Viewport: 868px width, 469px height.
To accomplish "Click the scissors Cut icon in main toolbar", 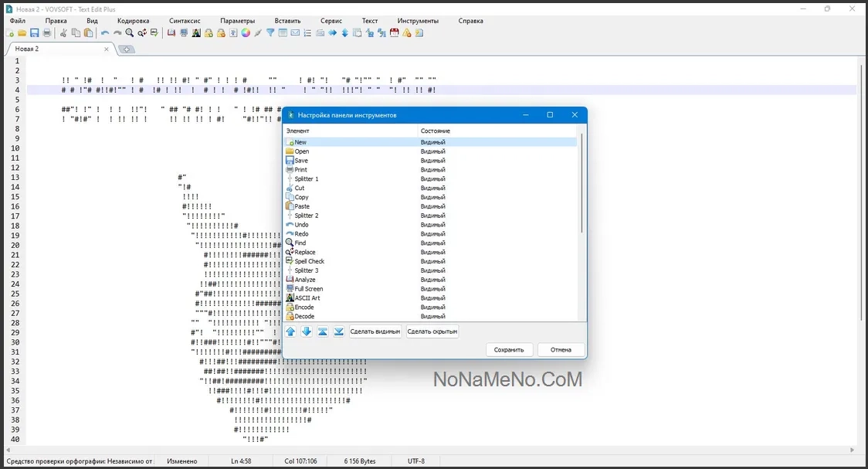I will [64, 33].
